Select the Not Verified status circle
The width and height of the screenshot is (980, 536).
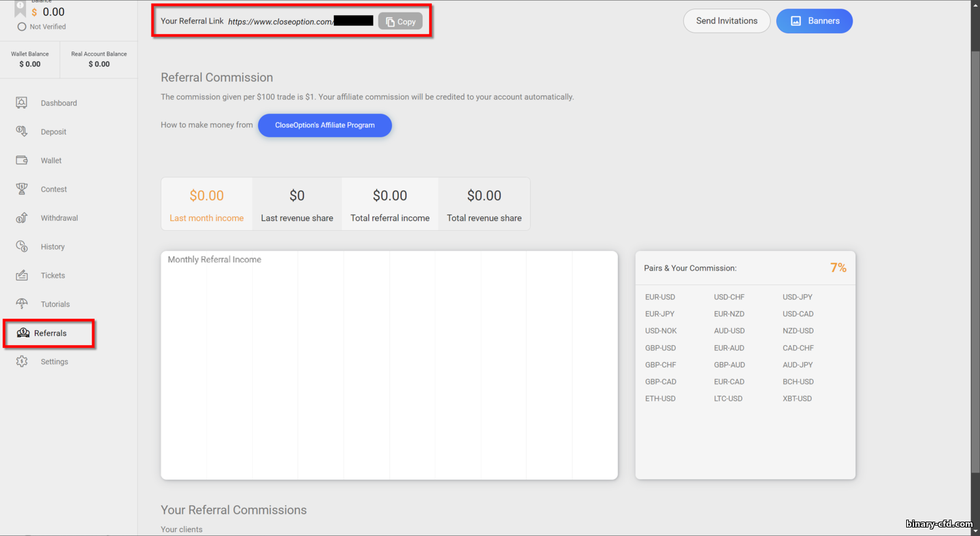pyautogui.click(x=22, y=27)
